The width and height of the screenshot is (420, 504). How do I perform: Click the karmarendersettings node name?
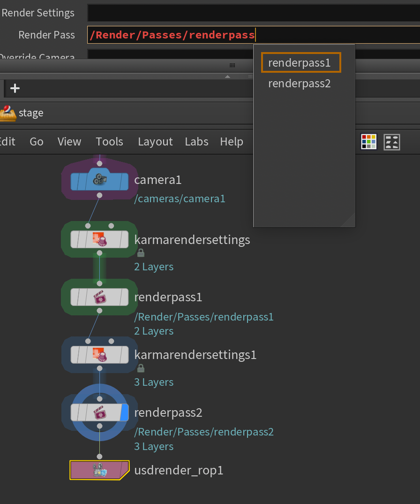click(x=192, y=240)
